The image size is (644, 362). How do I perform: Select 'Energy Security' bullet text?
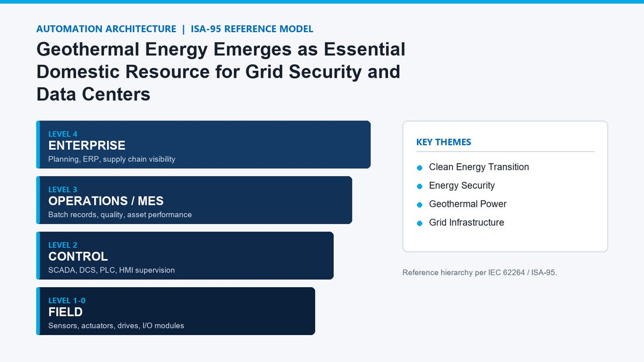[462, 185]
